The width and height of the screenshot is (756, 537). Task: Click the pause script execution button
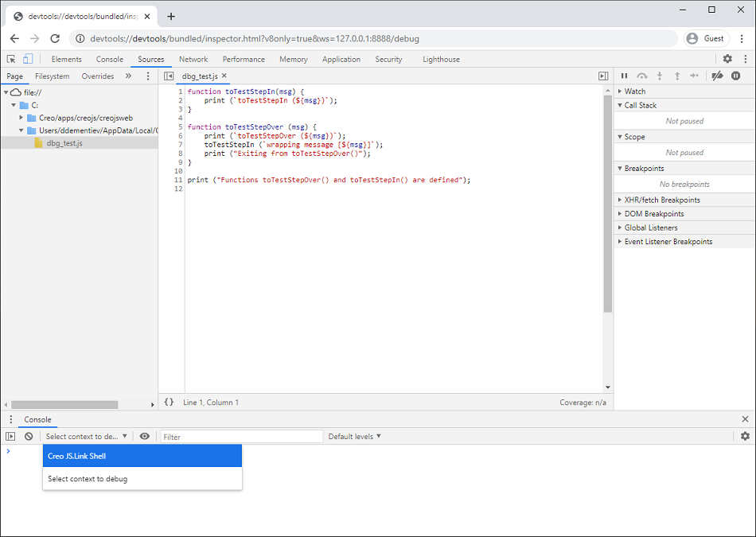pos(625,76)
